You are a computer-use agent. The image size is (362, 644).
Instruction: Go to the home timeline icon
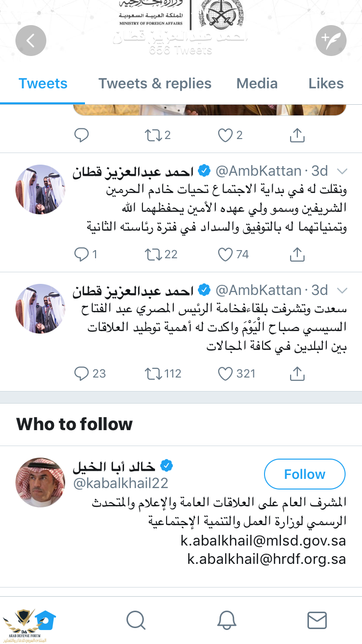tap(45, 619)
